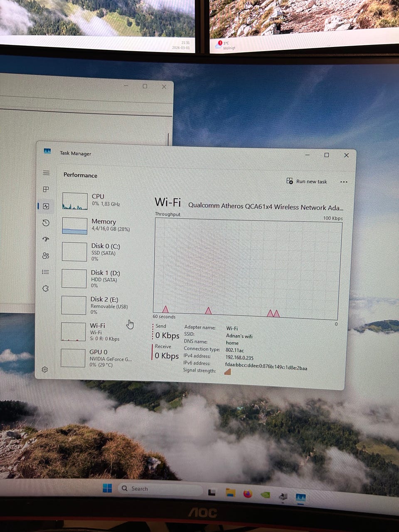The image size is (399, 532).
Task: Switch to the Processes page icon
Action: [x=46, y=189]
